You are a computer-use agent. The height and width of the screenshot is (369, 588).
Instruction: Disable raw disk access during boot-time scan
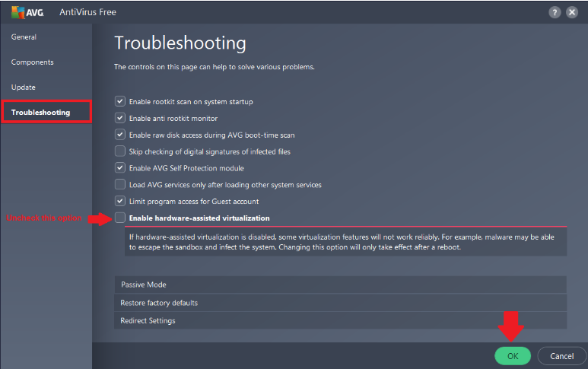click(120, 135)
